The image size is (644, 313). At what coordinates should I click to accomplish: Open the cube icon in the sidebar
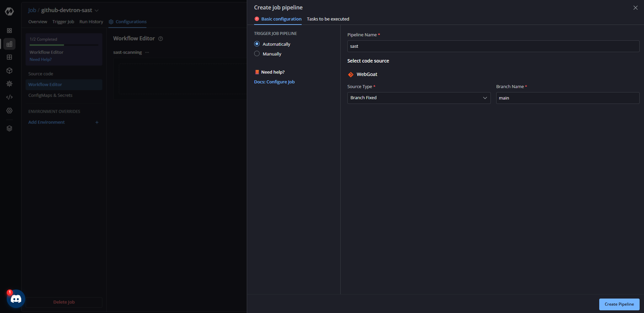[9, 71]
